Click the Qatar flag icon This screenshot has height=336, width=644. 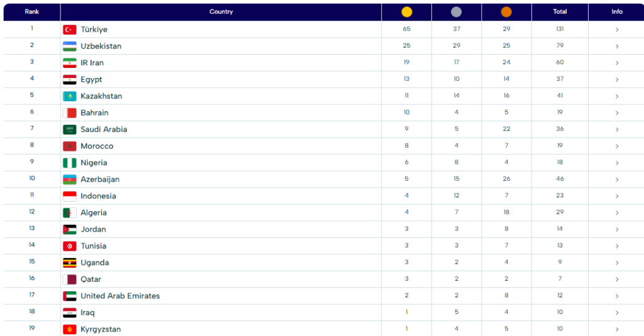pyautogui.click(x=69, y=279)
